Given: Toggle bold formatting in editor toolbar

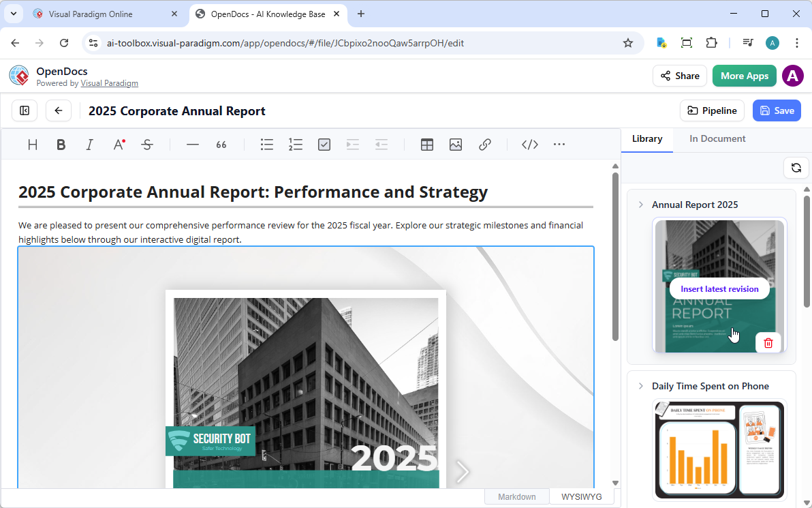Looking at the screenshot, I should (x=61, y=145).
